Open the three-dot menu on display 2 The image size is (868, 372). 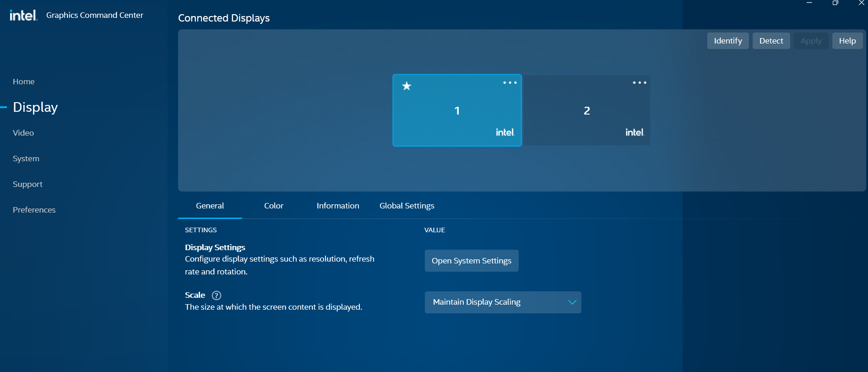(x=640, y=83)
